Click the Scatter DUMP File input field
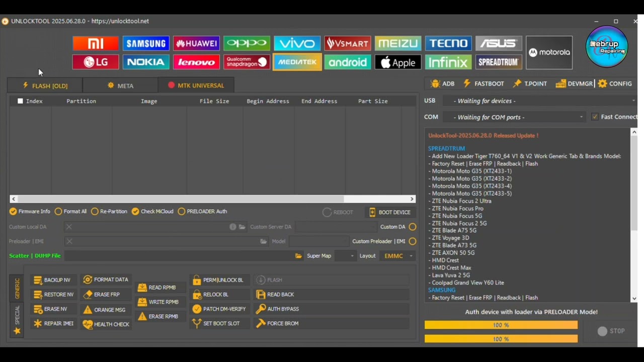The image size is (644, 362). tap(179, 256)
